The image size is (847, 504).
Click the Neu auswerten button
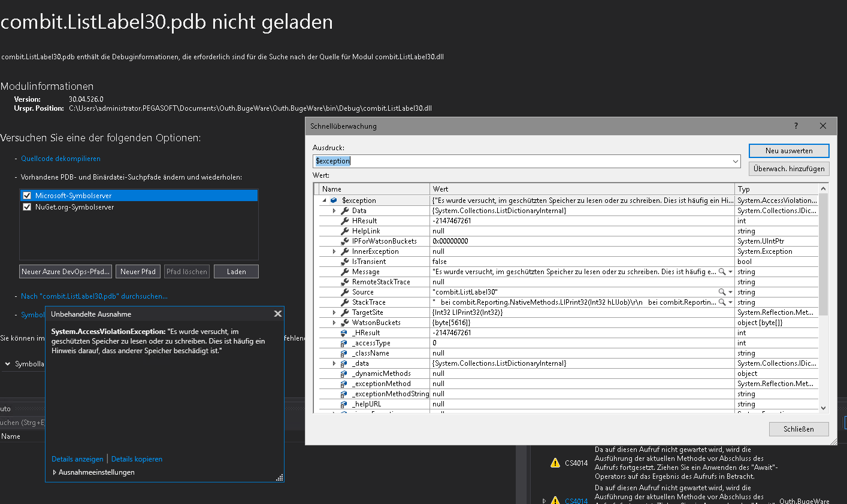789,151
